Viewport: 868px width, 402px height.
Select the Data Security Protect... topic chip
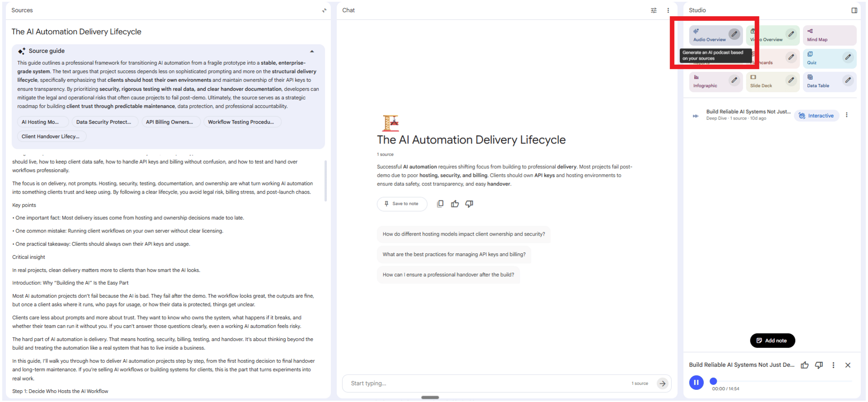[x=105, y=122]
